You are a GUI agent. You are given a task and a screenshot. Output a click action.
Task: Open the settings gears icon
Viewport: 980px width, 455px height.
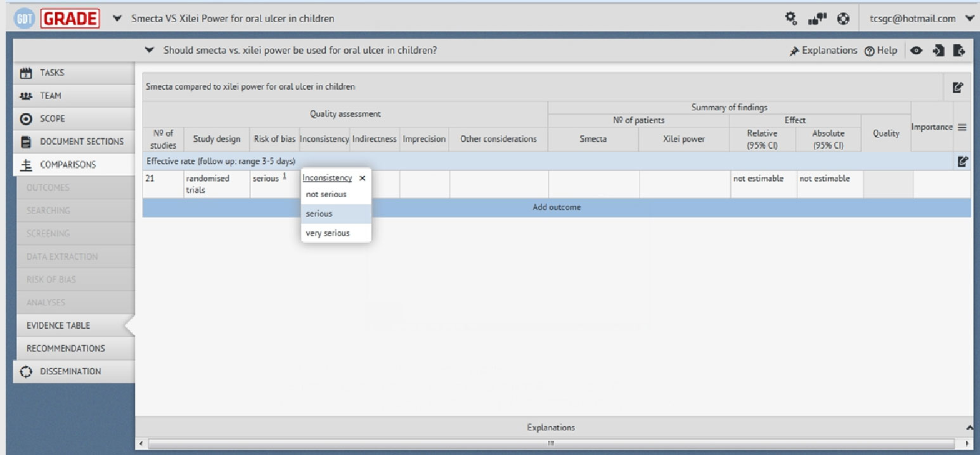coord(791,18)
